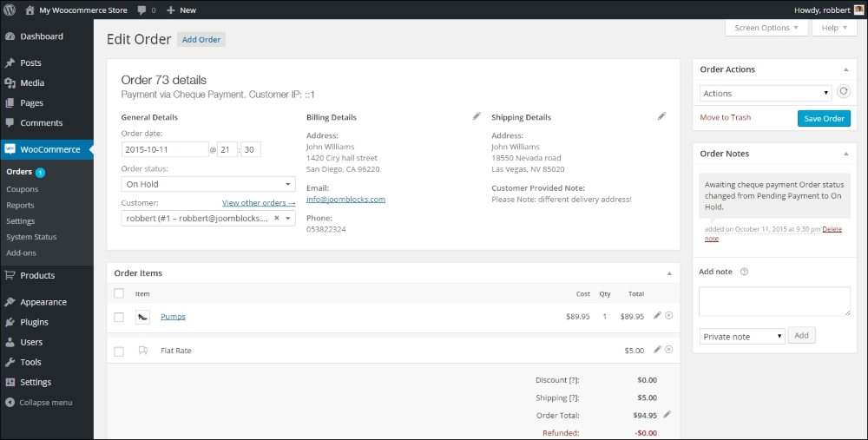Image resolution: width=868 pixels, height=440 pixels.
Task: Open the WooCommerce Settings submenu
Action: pos(21,220)
